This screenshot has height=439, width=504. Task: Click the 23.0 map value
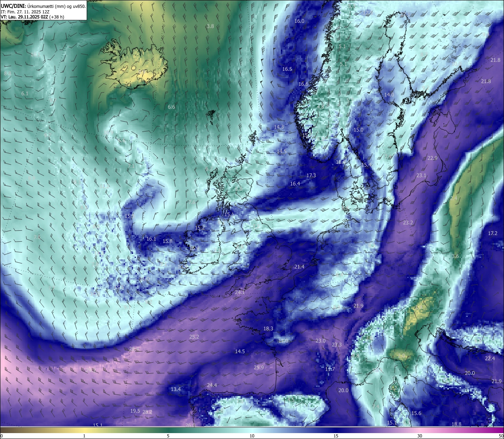pyautogui.click(x=321, y=341)
